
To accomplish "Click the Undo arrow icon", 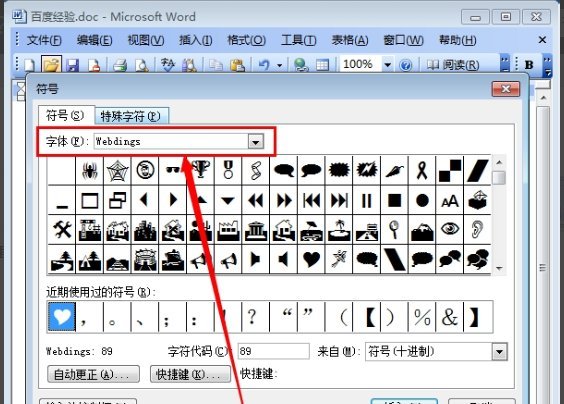I will coord(264,65).
